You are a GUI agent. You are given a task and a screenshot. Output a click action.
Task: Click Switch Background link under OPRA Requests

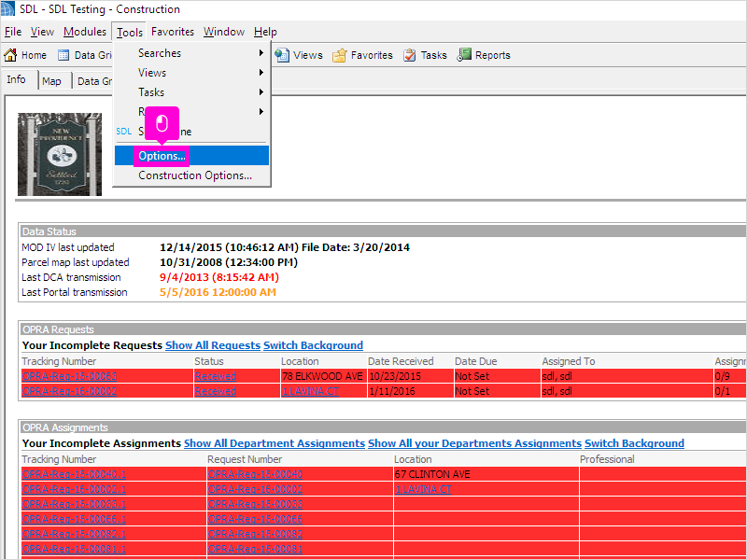point(313,345)
